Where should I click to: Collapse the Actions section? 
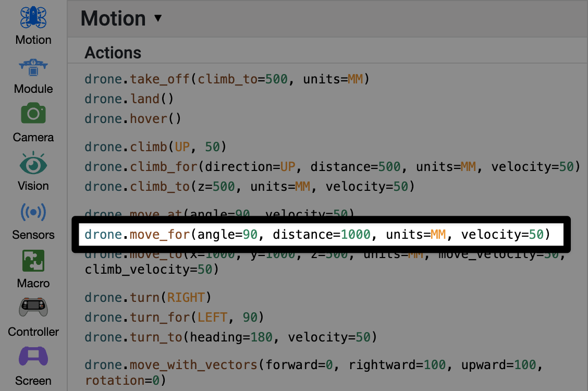tap(112, 52)
